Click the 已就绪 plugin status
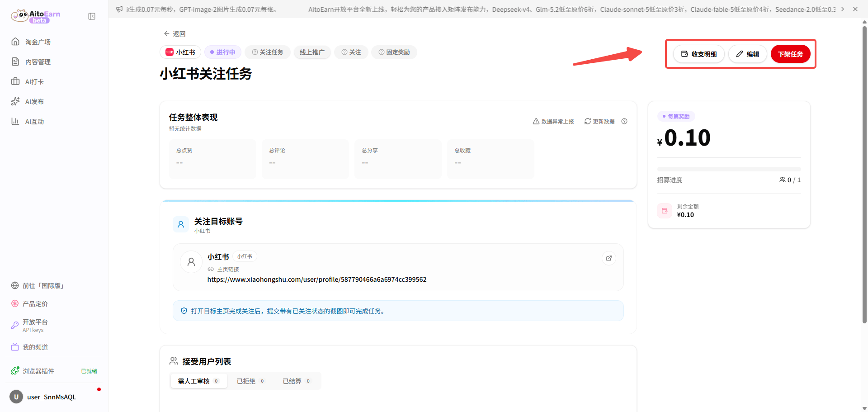The height and width of the screenshot is (412, 868). coord(89,371)
